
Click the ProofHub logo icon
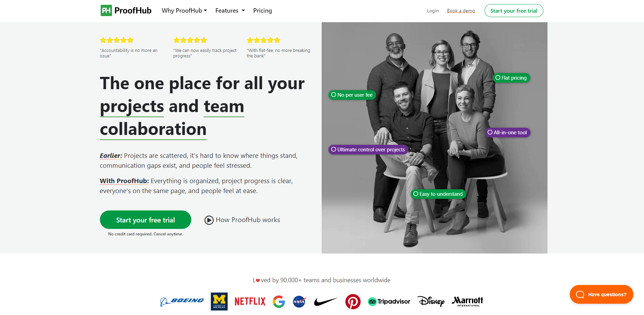point(106,11)
